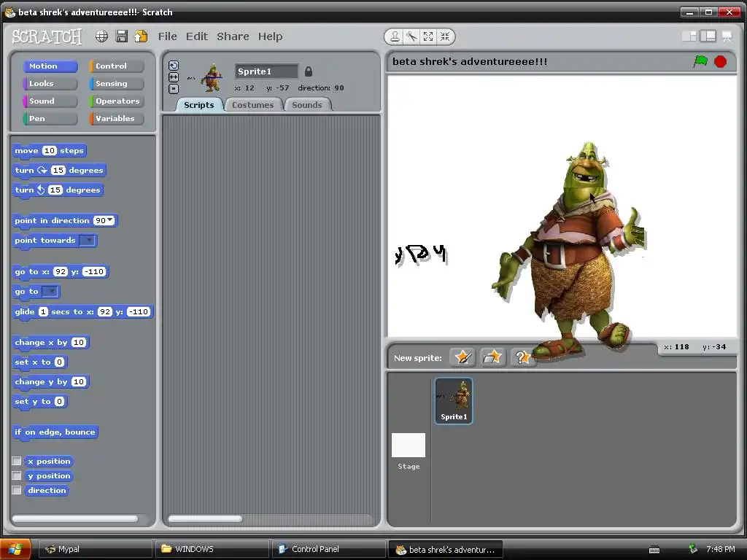
Task: Toggle the sprite lock icon
Action: (x=309, y=71)
